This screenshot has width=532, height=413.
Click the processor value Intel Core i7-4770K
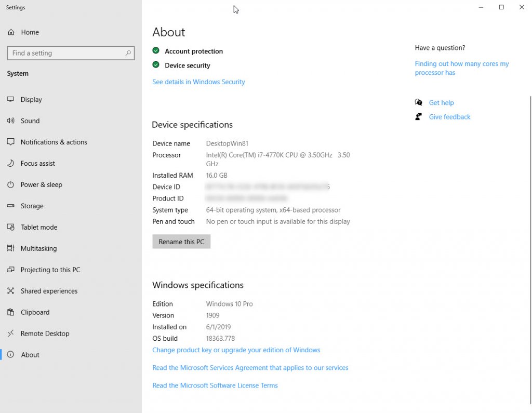pos(278,159)
